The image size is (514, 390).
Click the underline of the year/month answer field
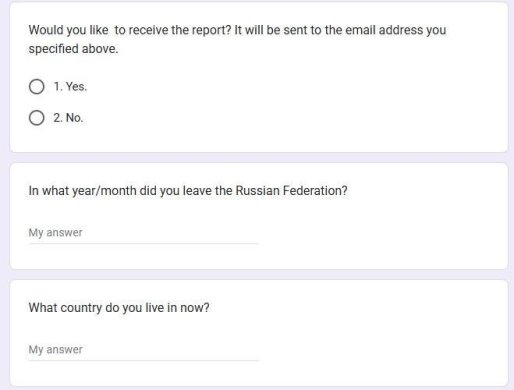coord(144,244)
